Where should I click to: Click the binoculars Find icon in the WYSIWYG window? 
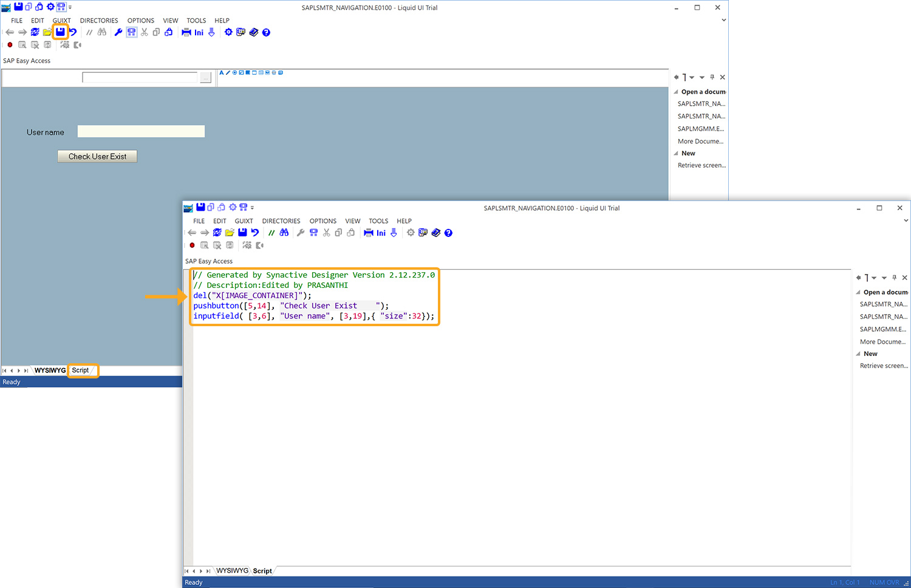102,32
